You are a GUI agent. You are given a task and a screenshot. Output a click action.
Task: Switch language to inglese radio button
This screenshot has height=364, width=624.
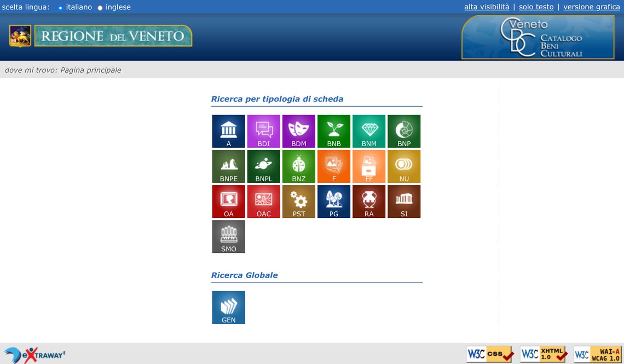tap(100, 8)
